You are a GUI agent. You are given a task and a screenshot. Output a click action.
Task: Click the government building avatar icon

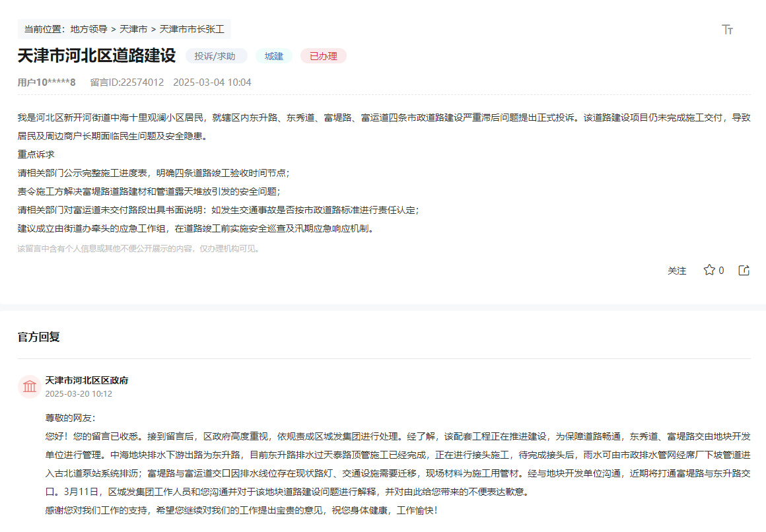tap(30, 387)
